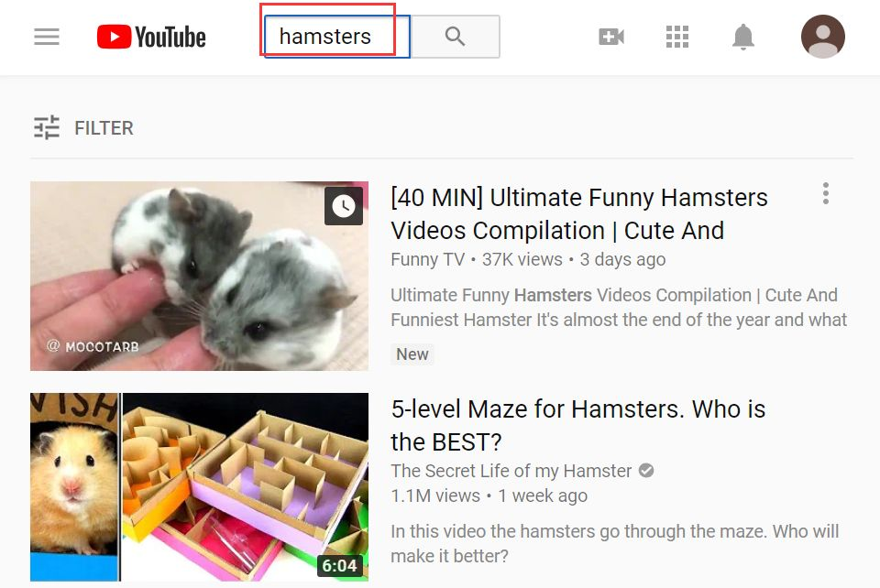Open the 5-level Maze for Hamsters title
880x588 pixels.
pyautogui.click(x=578, y=426)
